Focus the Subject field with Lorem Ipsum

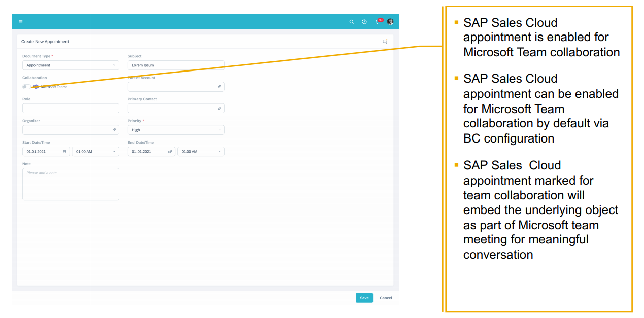(176, 65)
